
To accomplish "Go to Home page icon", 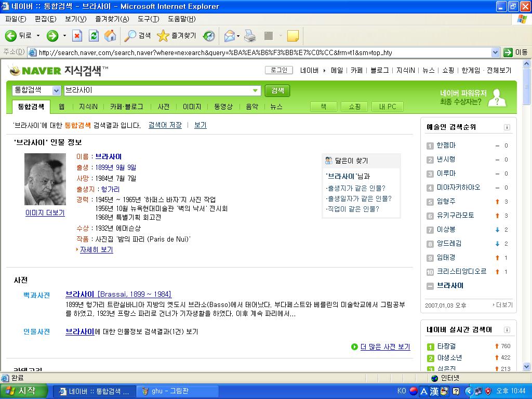I will click(110, 35).
